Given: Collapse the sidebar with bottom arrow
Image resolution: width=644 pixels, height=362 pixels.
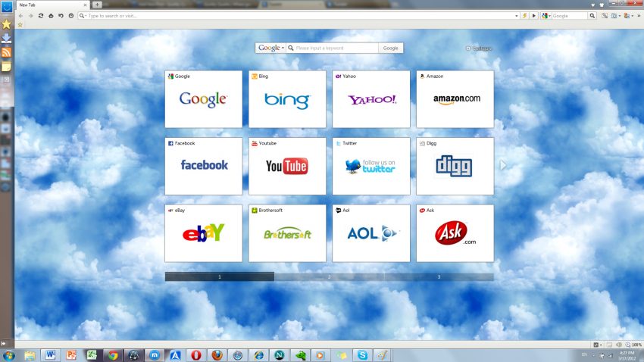Looking at the screenshot, I should pos(4,343).
